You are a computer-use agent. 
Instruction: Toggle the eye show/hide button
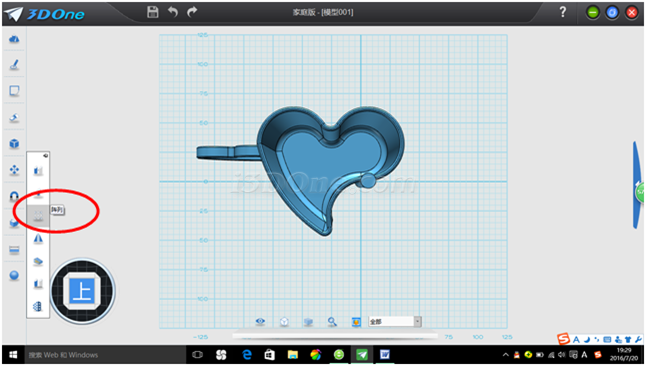(x=260, y=321)
